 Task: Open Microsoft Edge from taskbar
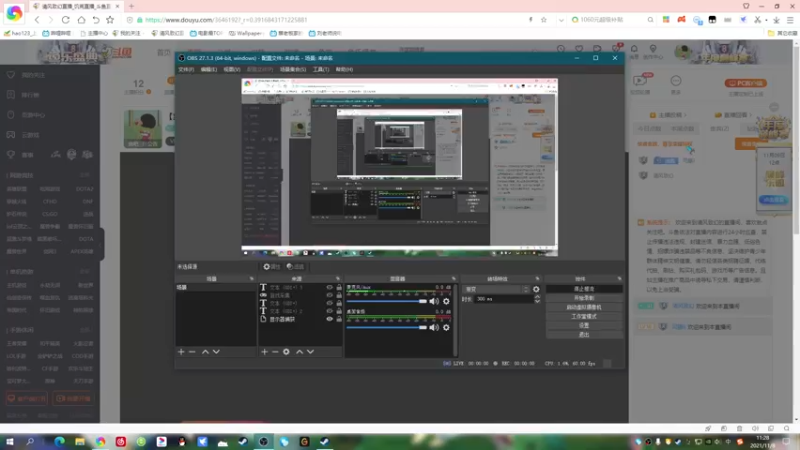(x=59, y=442)
